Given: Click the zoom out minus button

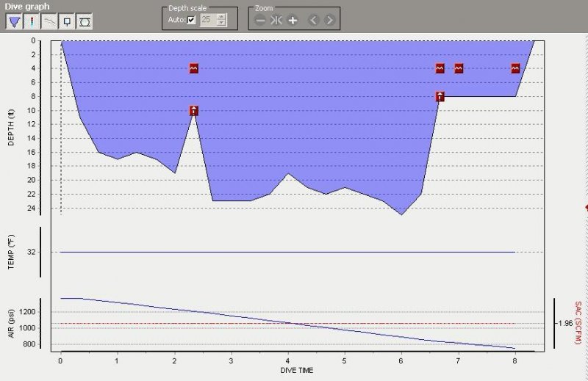Looking at the screenshot, I should (x=260, y=20).
